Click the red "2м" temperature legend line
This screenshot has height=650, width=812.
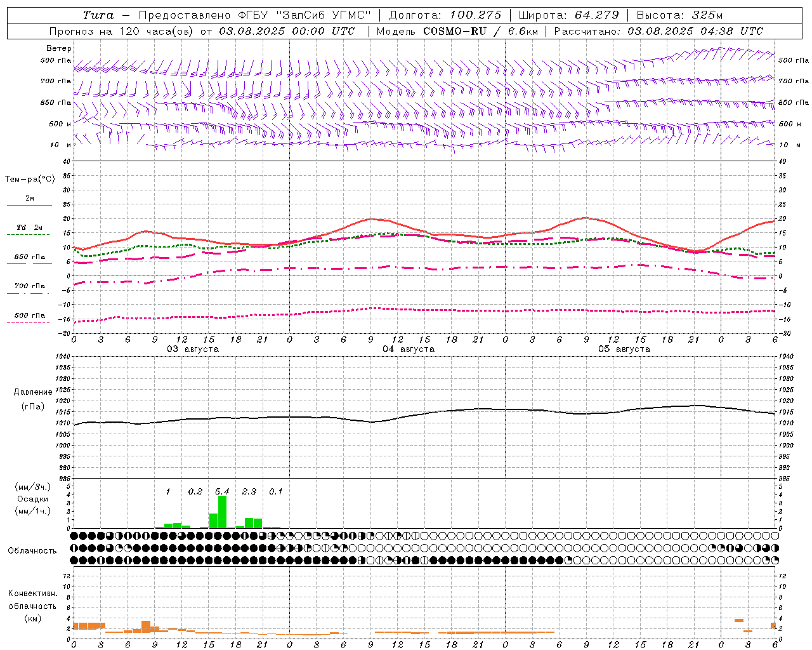(x=29, y=205)
